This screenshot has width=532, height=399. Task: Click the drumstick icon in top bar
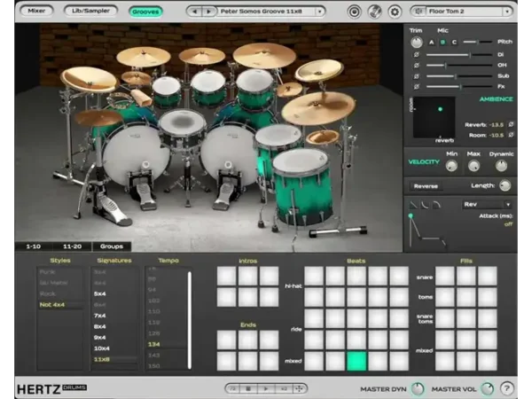pyautogui.click(x=374, y=12)
